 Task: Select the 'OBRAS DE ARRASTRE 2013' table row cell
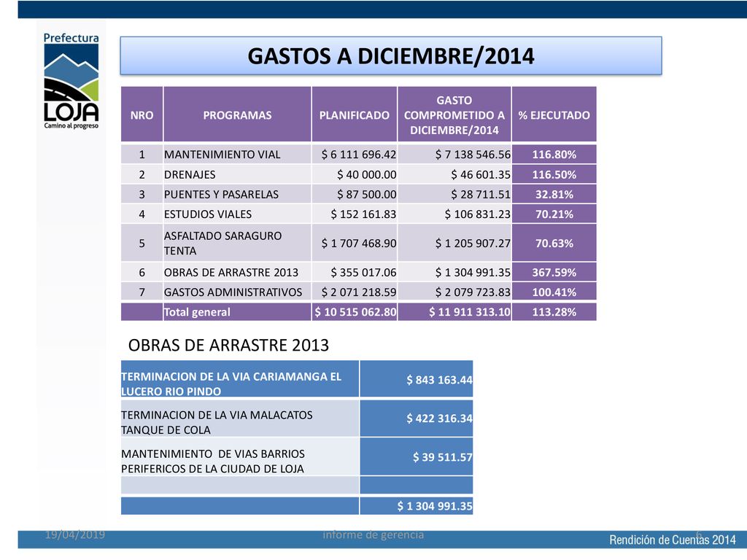237,272
